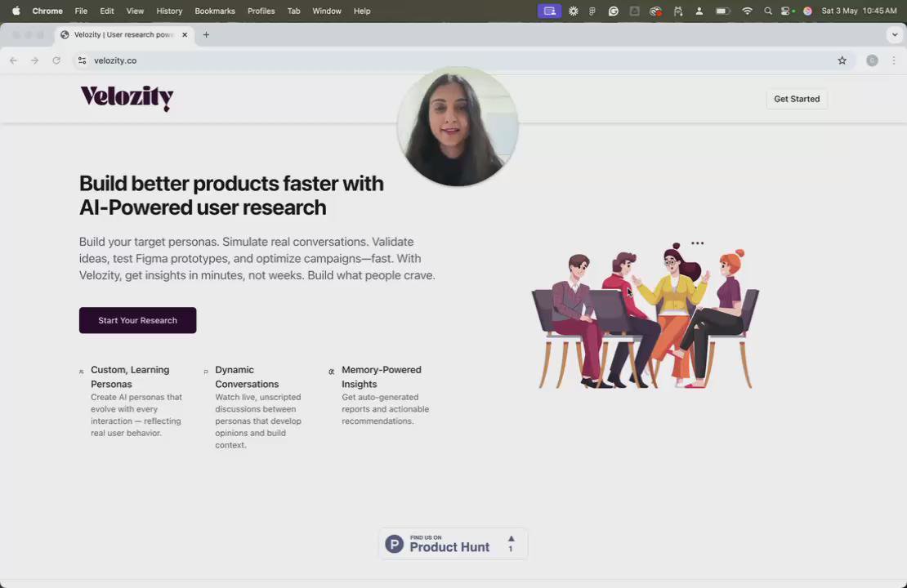Reload the page with the refresh icon
Image resolution: width=907 pixels, height=588 pixels.
[56, 60]
